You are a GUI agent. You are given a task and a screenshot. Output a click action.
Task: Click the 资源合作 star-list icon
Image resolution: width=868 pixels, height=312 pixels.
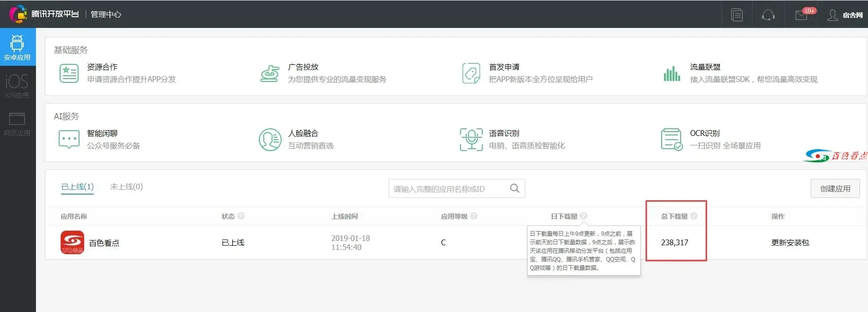69,73
